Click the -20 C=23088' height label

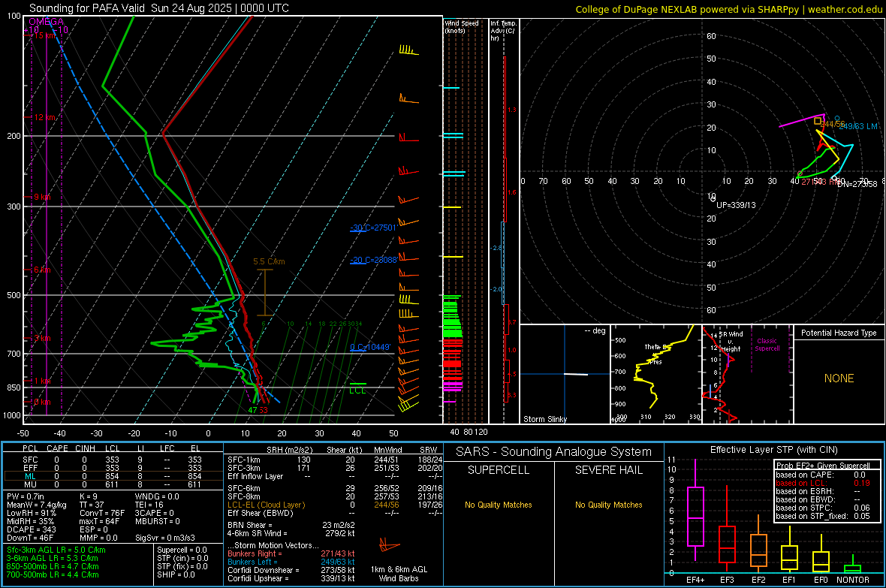click(x=373, y=260)
